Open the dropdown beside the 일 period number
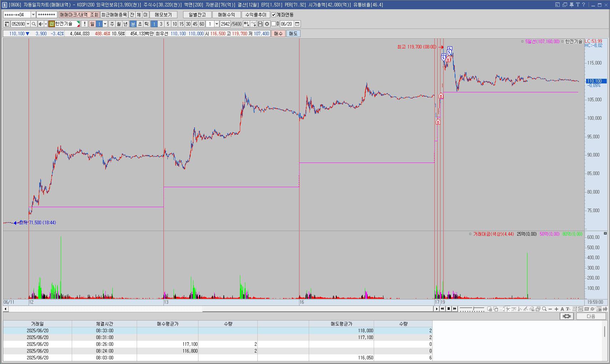 pos(105,24)
